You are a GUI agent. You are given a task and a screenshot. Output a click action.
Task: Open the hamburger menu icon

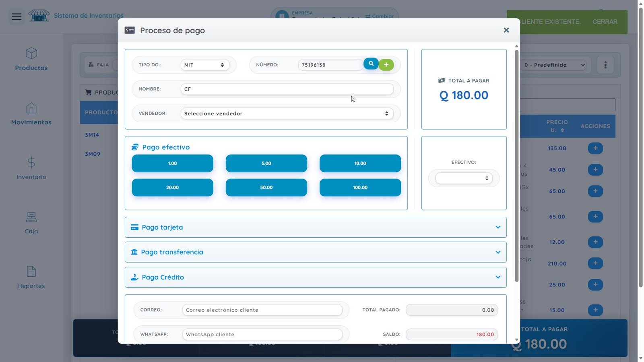17,16
